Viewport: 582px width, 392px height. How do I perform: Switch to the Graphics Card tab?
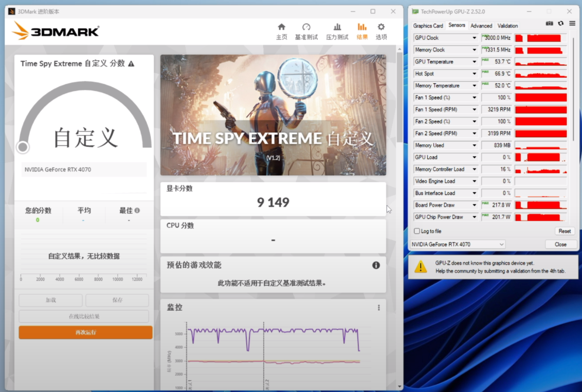pyautogui.click(x=428, y=26)
